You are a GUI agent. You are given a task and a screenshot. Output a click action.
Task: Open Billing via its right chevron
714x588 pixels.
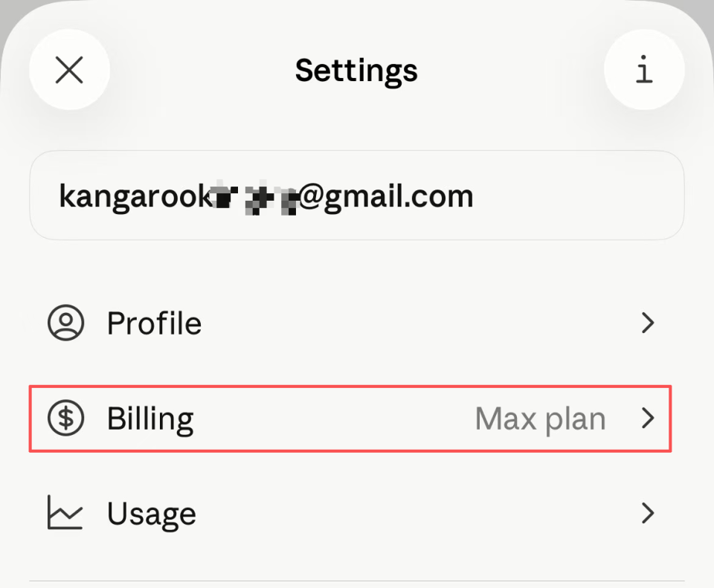[x=648, y=419]
